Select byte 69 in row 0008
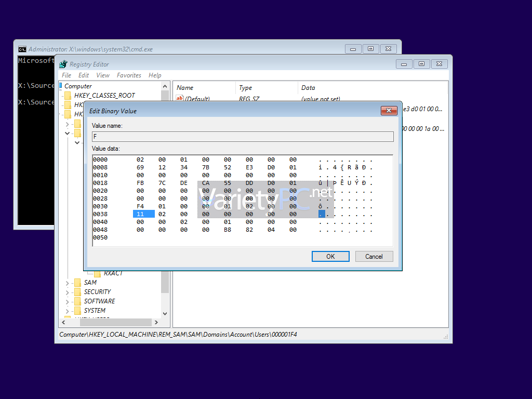This screenshot has width=532, height=399. [x=140, y=167]
